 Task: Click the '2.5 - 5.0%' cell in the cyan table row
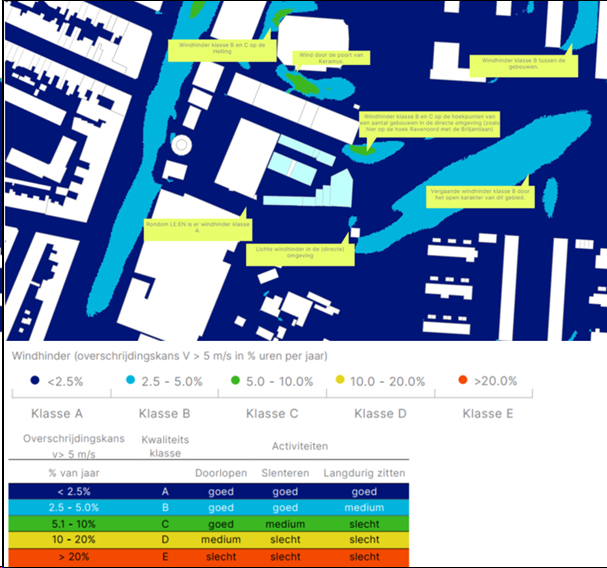[74, 507]
